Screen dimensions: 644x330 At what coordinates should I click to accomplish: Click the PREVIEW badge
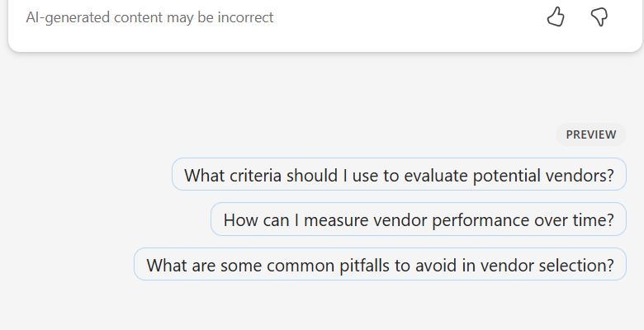point(590,134)
